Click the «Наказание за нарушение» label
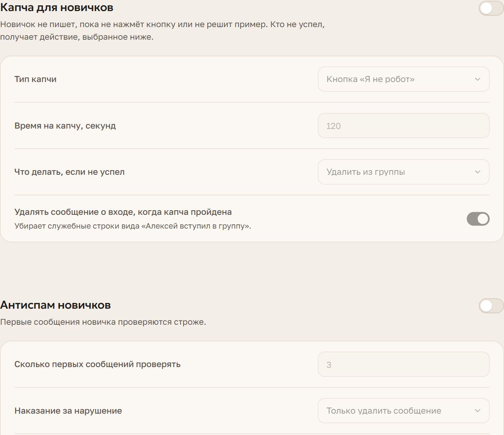This screenshot has height=435, width=504. 68,411
